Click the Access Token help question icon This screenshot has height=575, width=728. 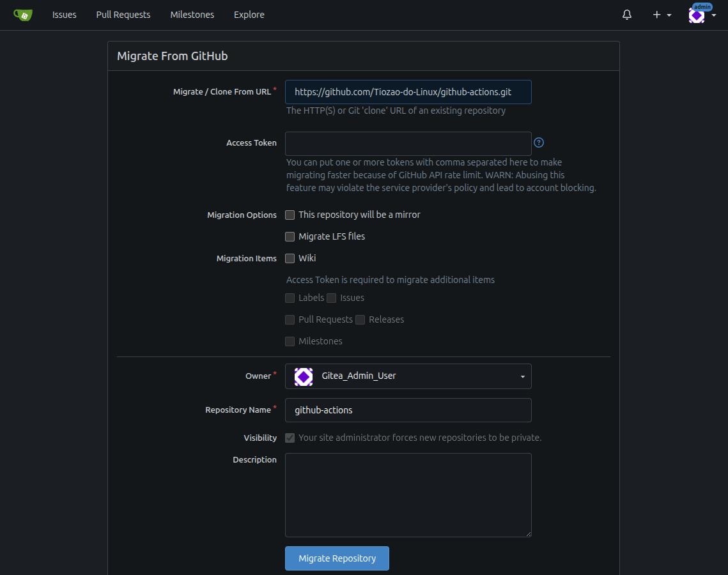click(539, 142)
